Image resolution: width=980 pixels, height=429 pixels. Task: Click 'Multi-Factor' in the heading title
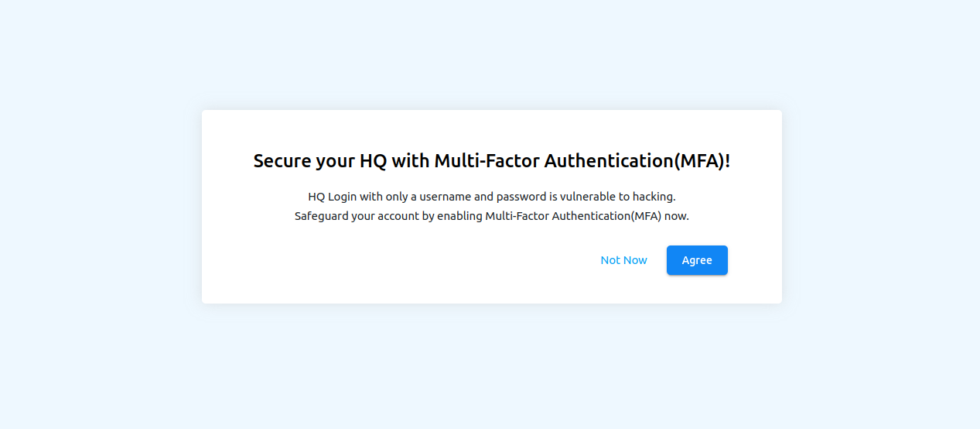pyautogui.click(x=487, y=161)
